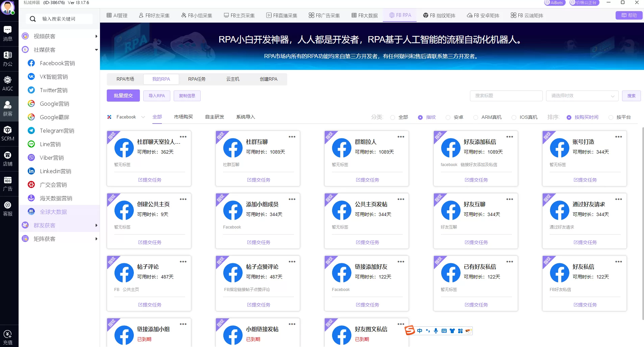Click the microphone icon in Sogou IME toolbar

pos(436,331)
